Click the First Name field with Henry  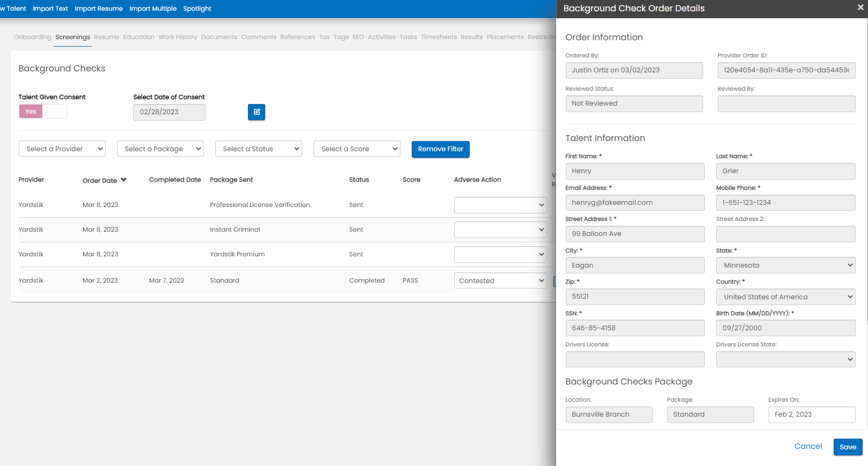pyautogui.click(x=635, y=171)
